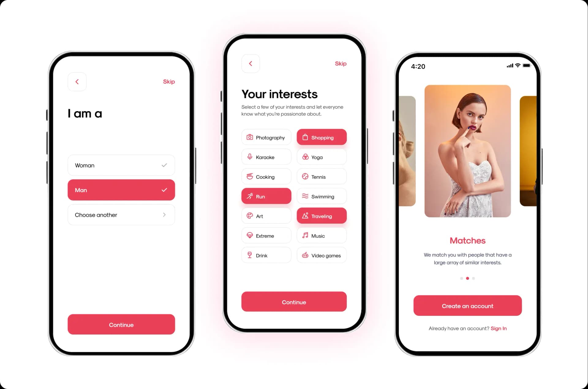Click Create an account button
The image size is (588, 389).
(467, 306)
